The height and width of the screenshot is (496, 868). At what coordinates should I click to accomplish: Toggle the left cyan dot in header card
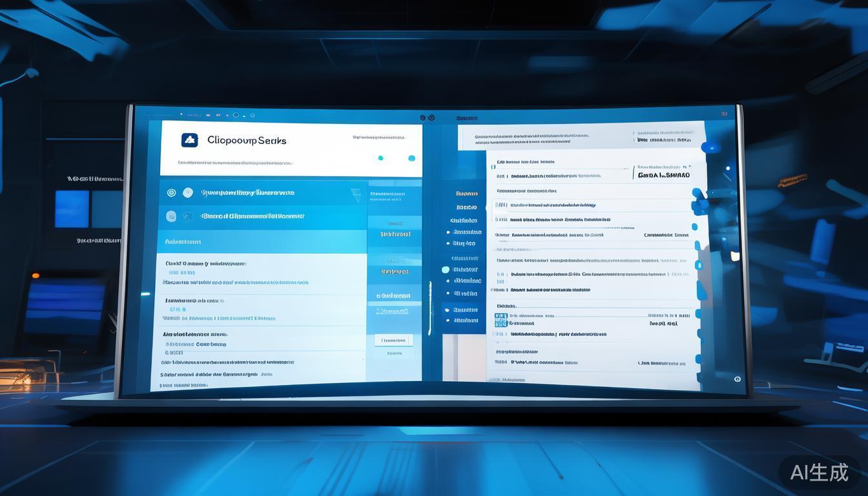[380, 158]
